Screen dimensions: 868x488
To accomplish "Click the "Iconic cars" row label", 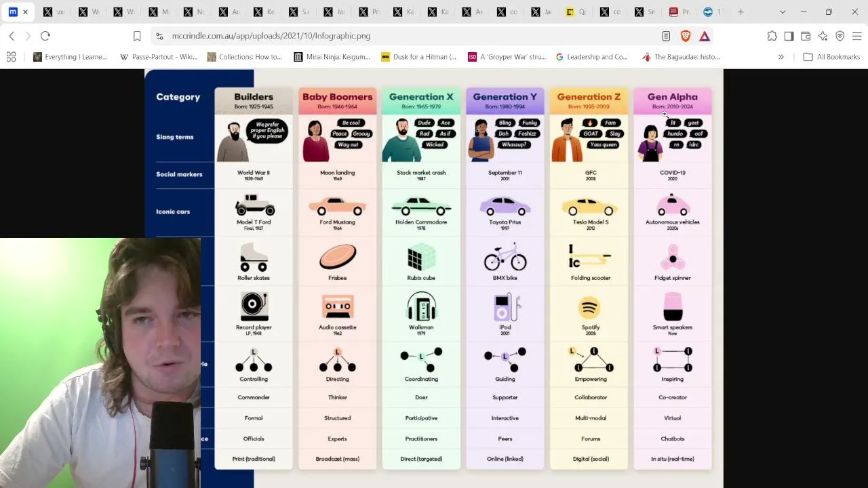I will pyautogui.click(x=173, y=211).
